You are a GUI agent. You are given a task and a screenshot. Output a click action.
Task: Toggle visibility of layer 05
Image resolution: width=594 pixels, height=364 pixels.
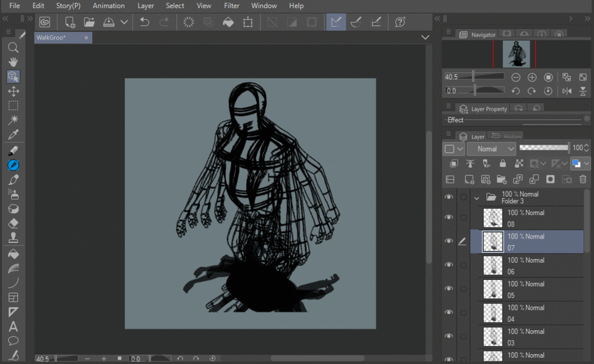449,289
